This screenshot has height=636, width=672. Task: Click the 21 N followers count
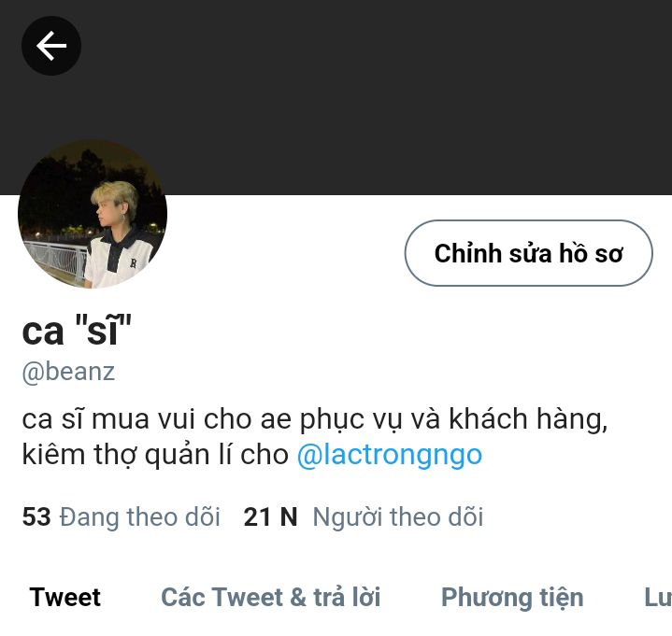tap(270, 516)
